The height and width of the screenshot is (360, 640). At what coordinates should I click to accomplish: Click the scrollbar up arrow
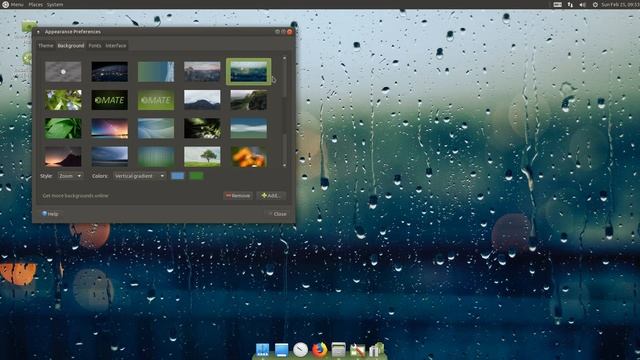point(284,58)
